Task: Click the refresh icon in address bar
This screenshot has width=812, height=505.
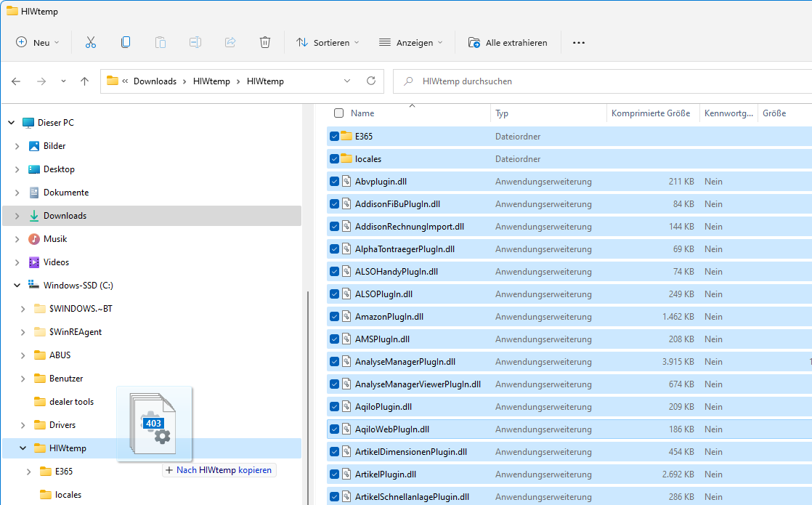Action: [371, 81]
